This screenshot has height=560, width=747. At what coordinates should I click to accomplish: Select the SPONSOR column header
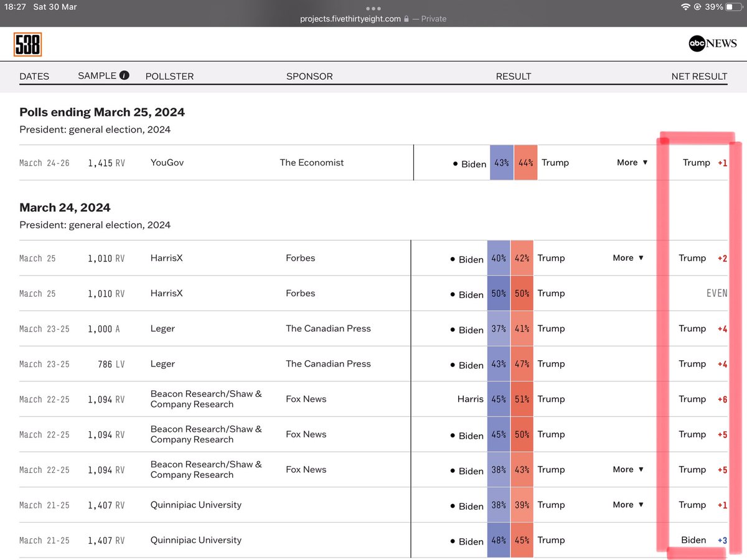pos(309,76)
